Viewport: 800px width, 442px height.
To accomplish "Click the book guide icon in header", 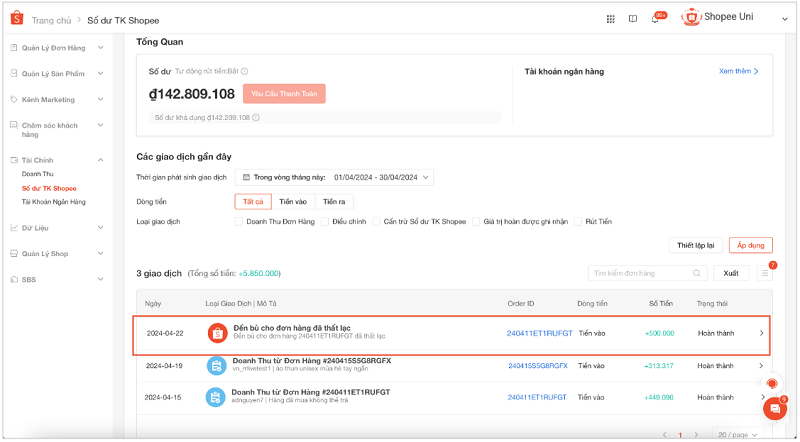I will [633, 19].
